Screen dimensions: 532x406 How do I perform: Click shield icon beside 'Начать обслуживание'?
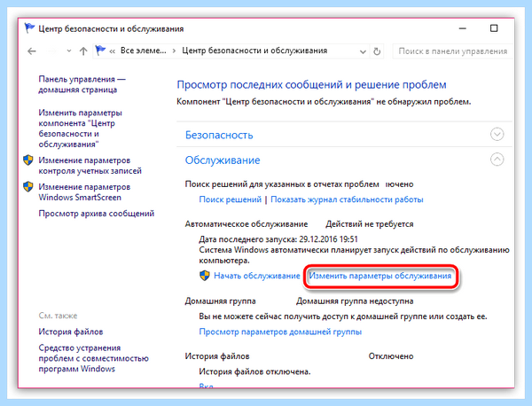[x=205, y=276]
